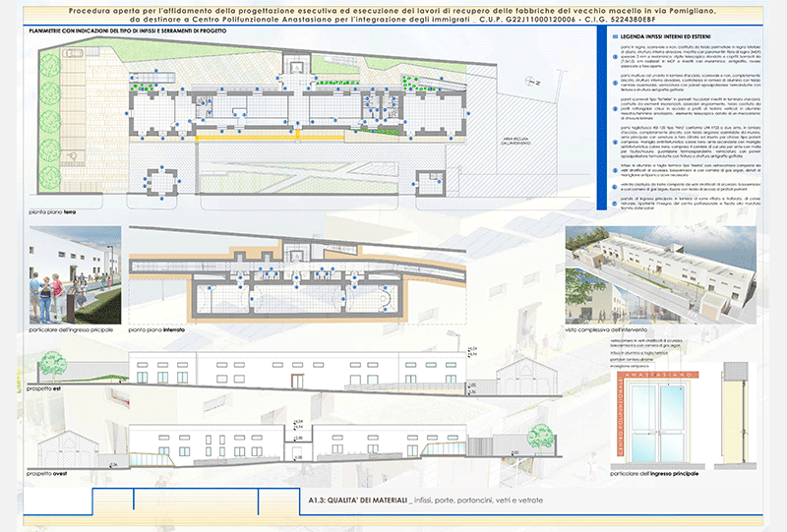Select the 'PLANIMETRIE CON INDICAZIONI DEL TIPO DI INFISSI' heading
787x532 pixels.
tap(128, 30)
